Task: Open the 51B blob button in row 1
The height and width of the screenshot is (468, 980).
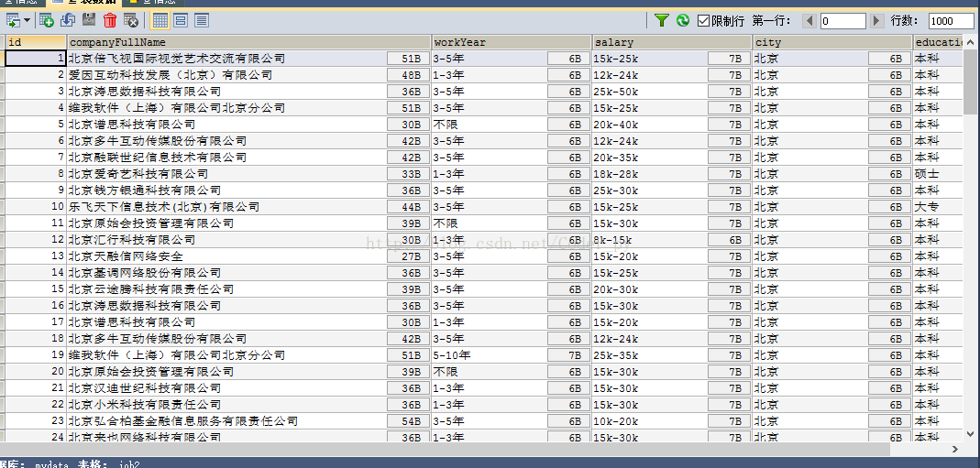Action: point(408,59)
